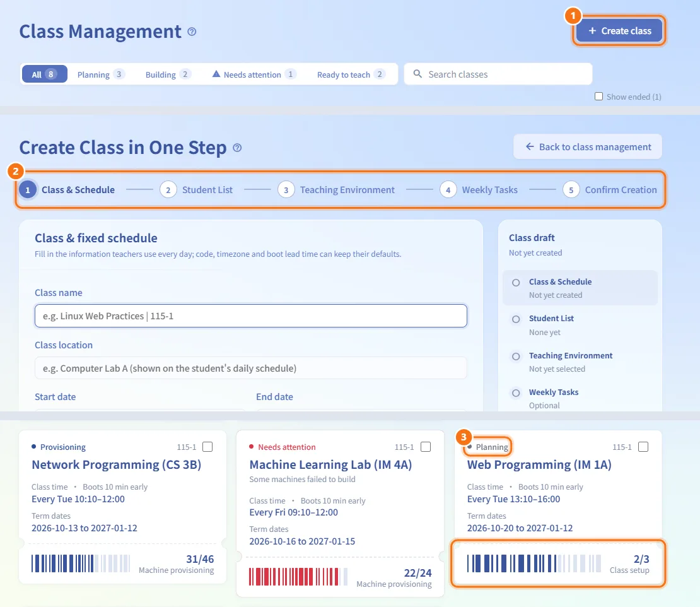700x607 pixels.
Task: Click the red 22/24 provisioning progress bar
Action: pyautogui.click(x=298, y=577)
